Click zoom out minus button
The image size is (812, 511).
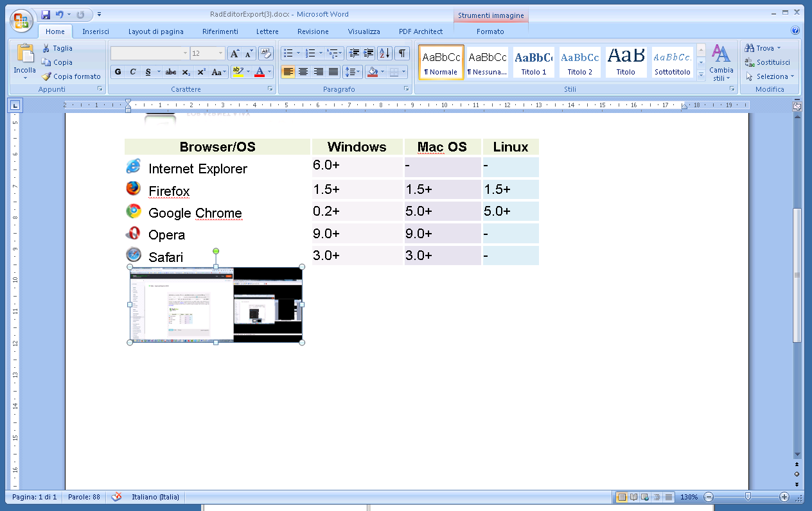click(x=709, y=497)
